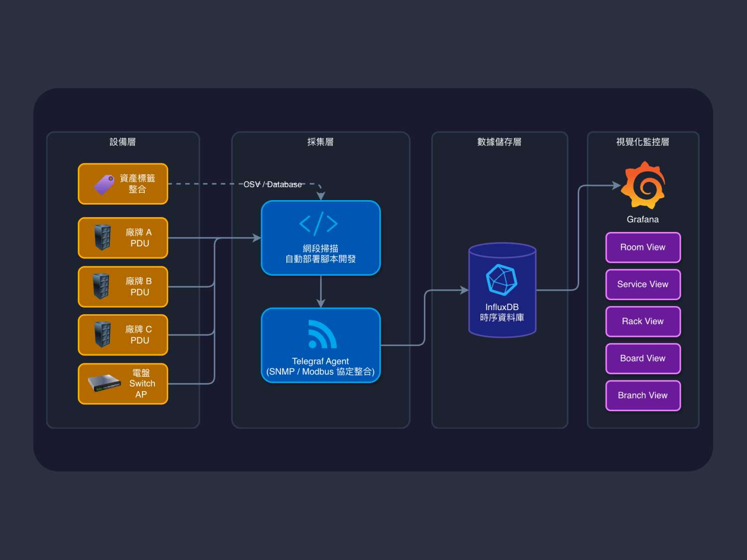Click the 廠牌 C PDU server rack icon

[x=103, y=334]
